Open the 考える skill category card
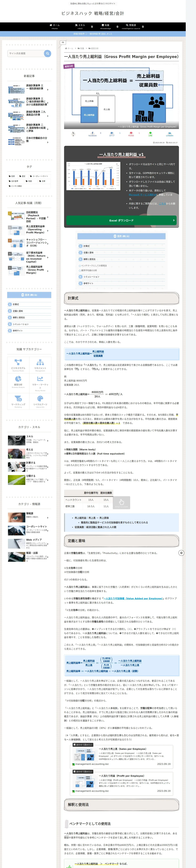This screenshot has height=868, width=196. [29, 453]
